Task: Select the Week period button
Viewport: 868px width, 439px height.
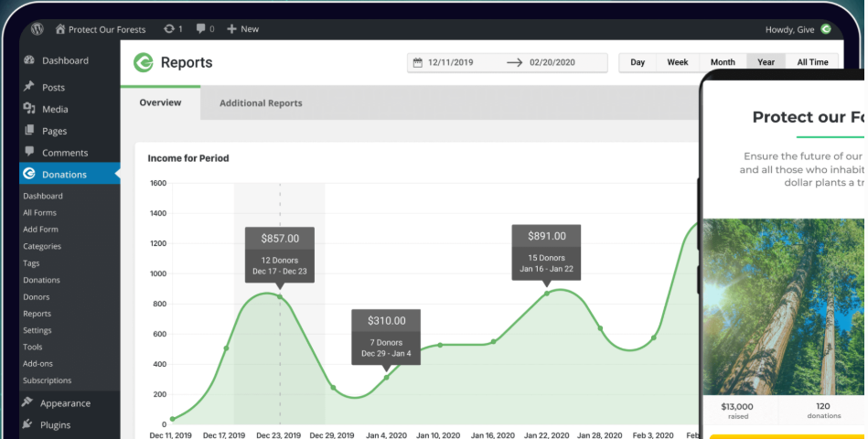Action: [678, 62]
